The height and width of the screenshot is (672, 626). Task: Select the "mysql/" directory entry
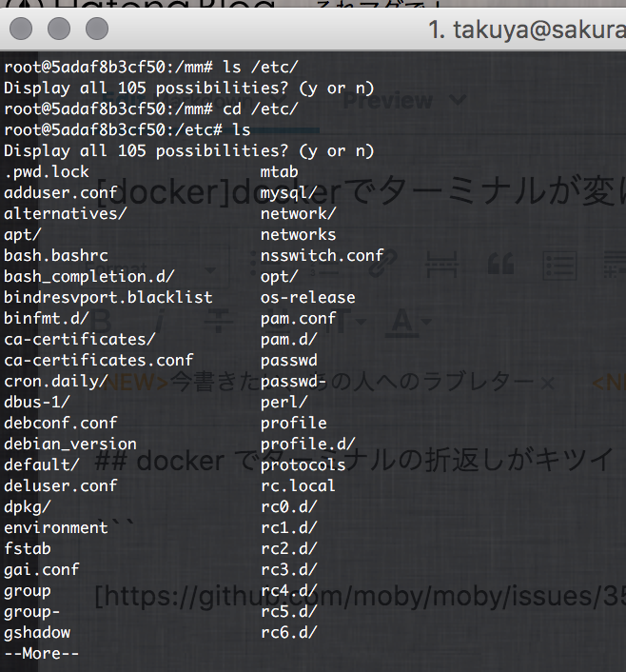point(289,193)
